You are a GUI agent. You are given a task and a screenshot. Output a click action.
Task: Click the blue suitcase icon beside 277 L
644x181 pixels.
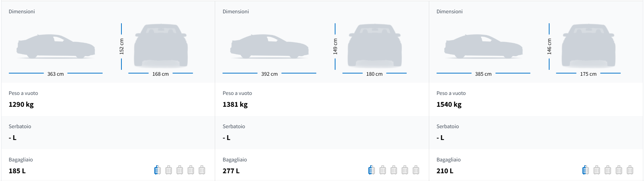(x=372, y=170)
